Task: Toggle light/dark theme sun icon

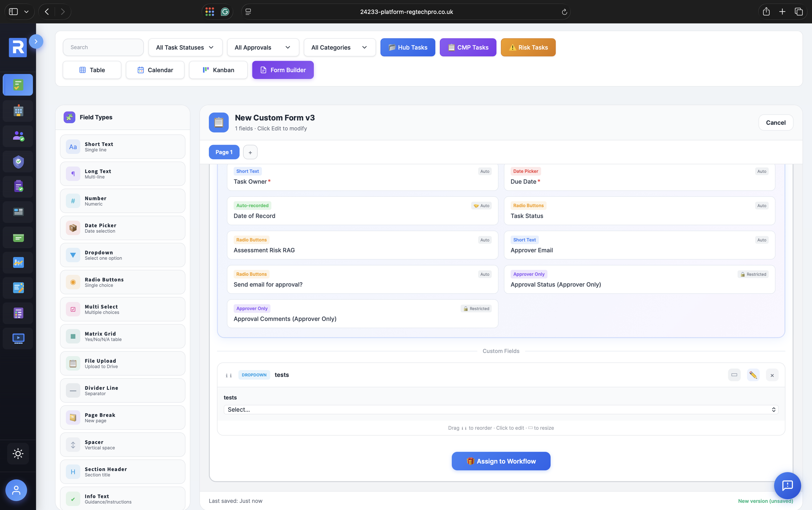Action: click(18, 453)
